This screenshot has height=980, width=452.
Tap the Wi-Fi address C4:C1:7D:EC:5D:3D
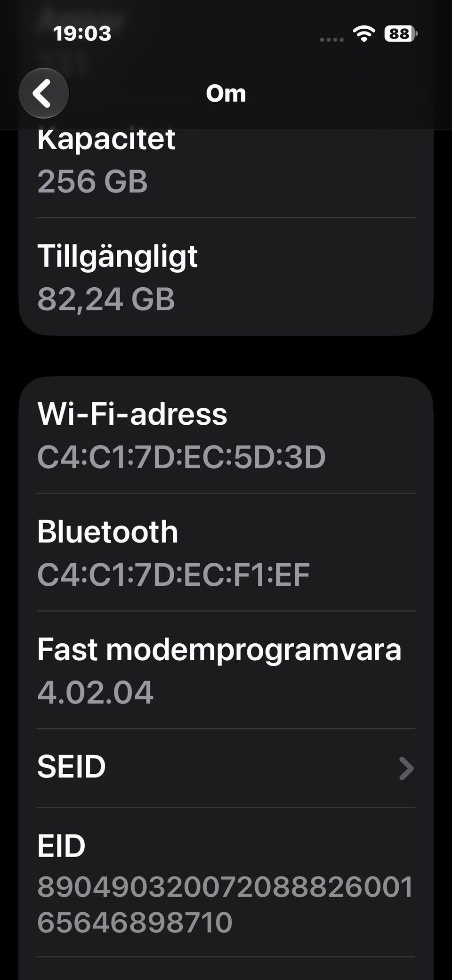coord(181,457)
